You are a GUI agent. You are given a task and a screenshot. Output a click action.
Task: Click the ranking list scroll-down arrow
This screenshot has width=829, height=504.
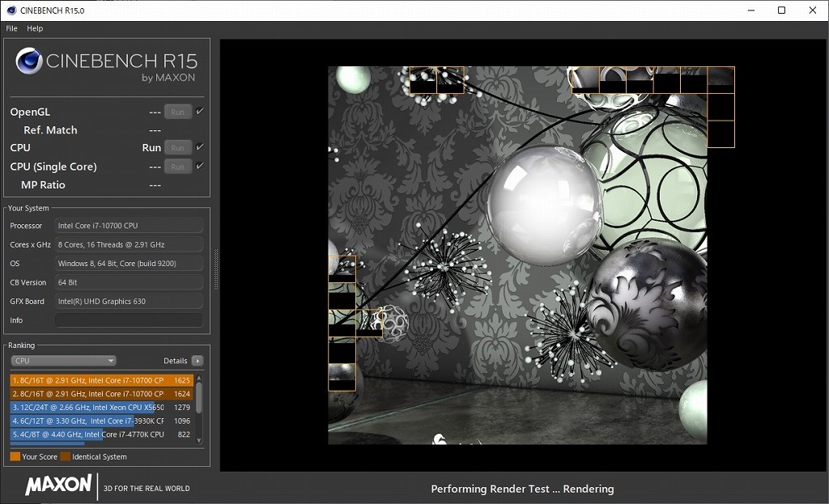point(200,440)
